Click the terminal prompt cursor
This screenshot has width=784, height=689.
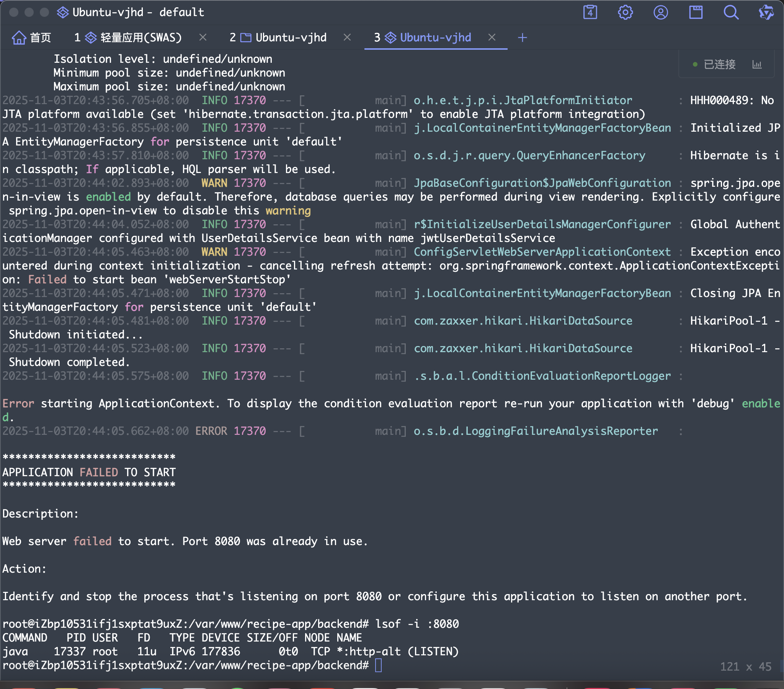[x=378, y=665]
